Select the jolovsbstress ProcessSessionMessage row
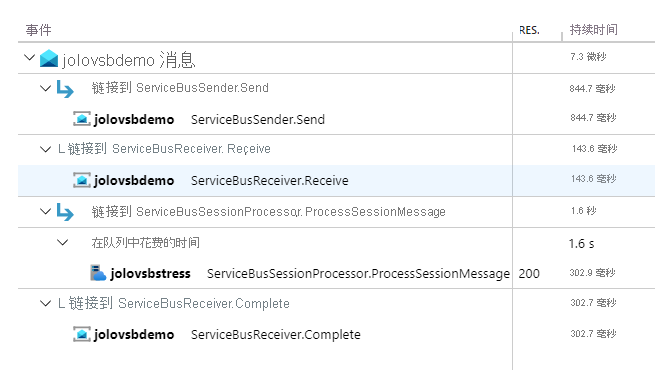Image resolution: width=655 pixels, height=370 pixels. point(336,273)
